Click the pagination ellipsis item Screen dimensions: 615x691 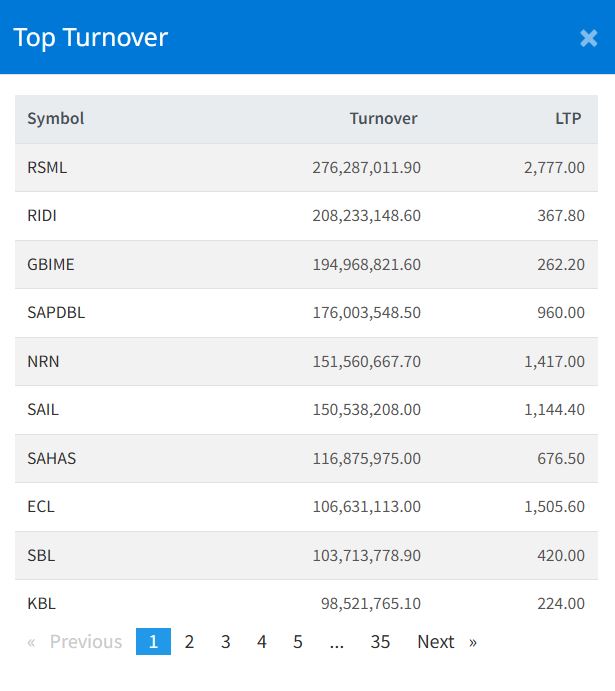click(337, 642)
